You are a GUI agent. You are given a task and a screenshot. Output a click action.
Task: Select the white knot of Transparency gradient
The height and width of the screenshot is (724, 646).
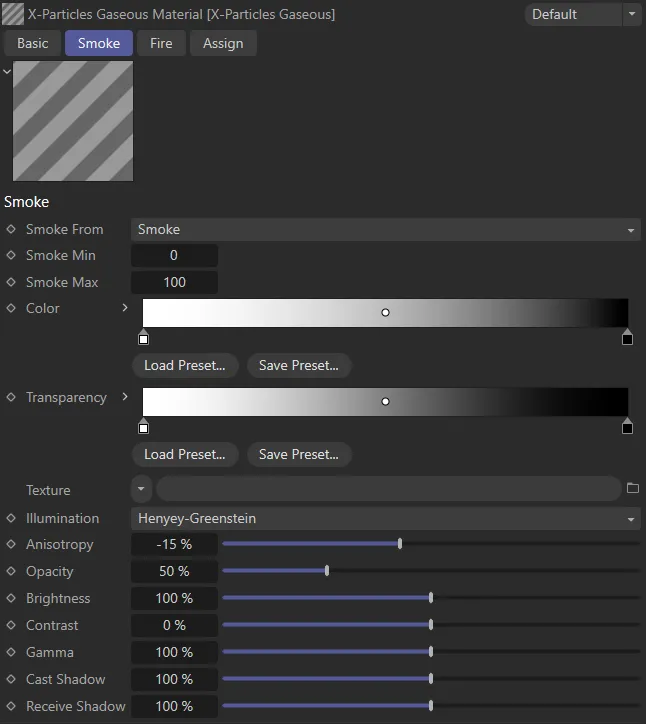[x=144, y=427]
